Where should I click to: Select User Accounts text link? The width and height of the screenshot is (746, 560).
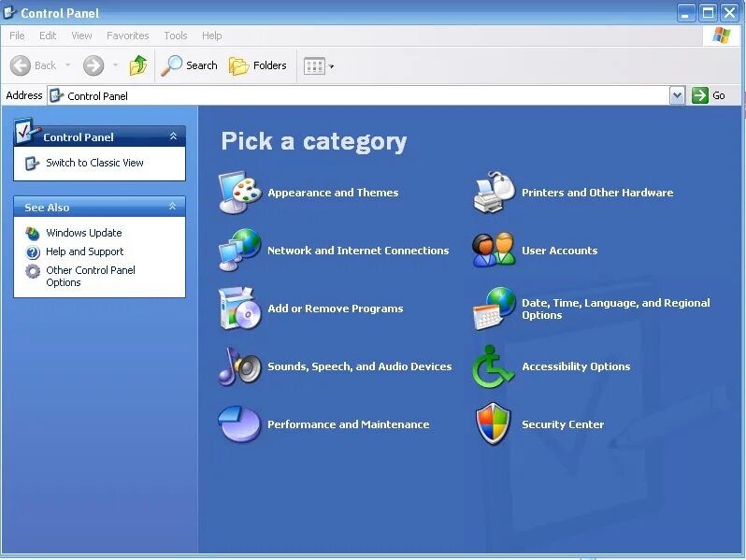coord(559,251)
